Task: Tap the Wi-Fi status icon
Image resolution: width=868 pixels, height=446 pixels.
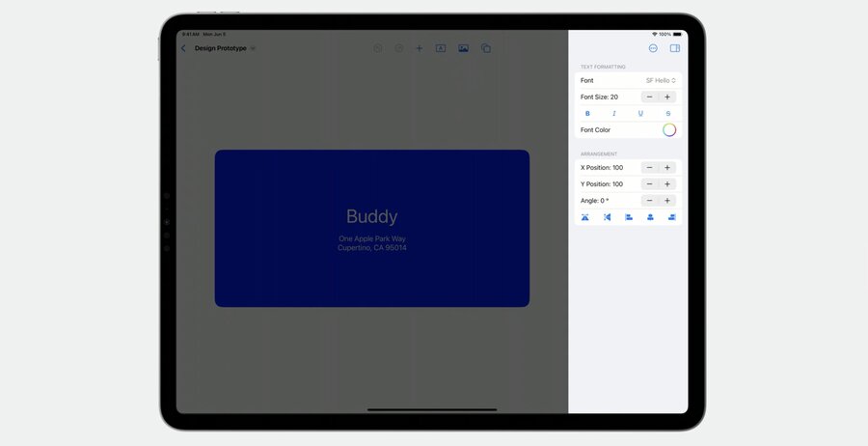Action: pos(655,35)
